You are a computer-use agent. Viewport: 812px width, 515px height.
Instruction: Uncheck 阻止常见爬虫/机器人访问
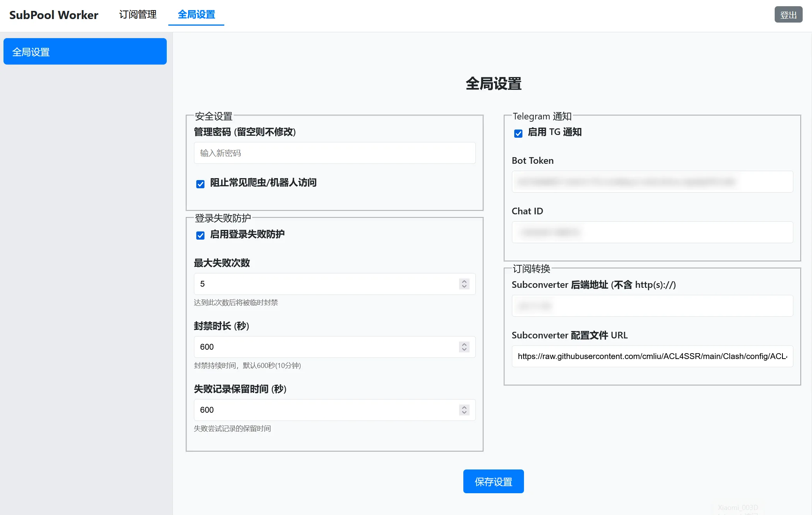click(200, 184)
